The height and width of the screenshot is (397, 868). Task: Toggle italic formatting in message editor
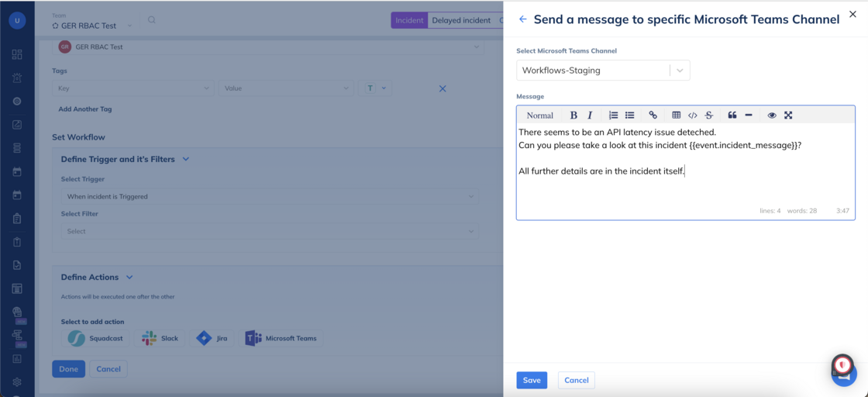(x=590, y=116)
